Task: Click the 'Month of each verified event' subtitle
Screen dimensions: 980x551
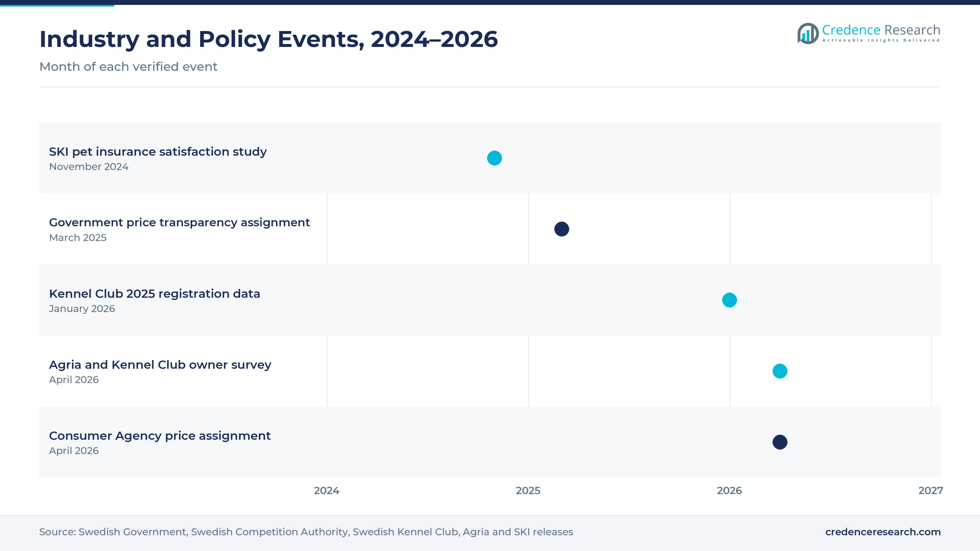Action: tap(128, 67)
